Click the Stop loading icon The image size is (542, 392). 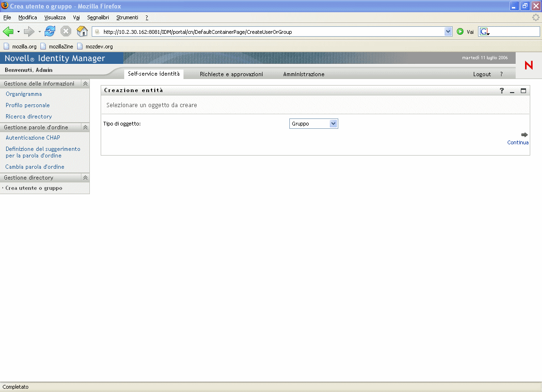[66, 31]
